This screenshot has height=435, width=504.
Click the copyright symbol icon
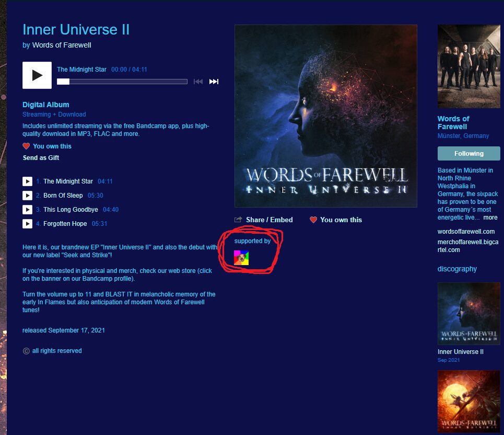click(x=26, y=351)
